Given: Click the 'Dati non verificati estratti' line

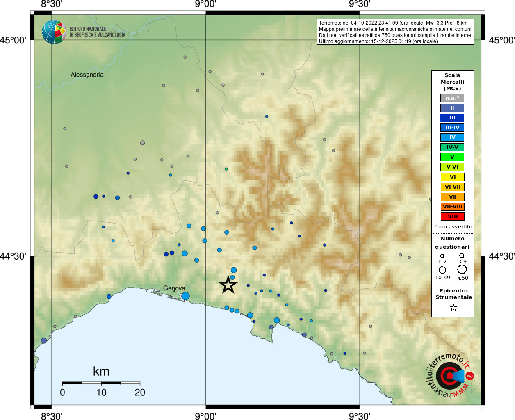Looking at the screenshot, I should click(x=396, y=35).
